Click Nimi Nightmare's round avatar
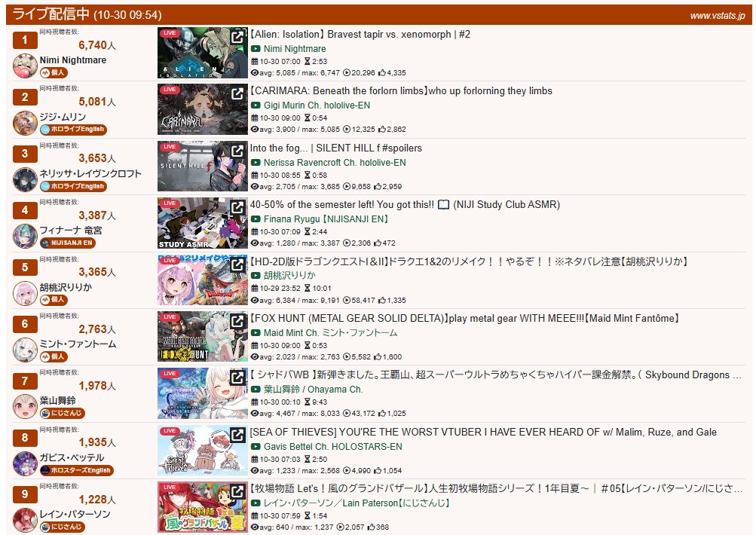756x535 pixels. point(25,66)
